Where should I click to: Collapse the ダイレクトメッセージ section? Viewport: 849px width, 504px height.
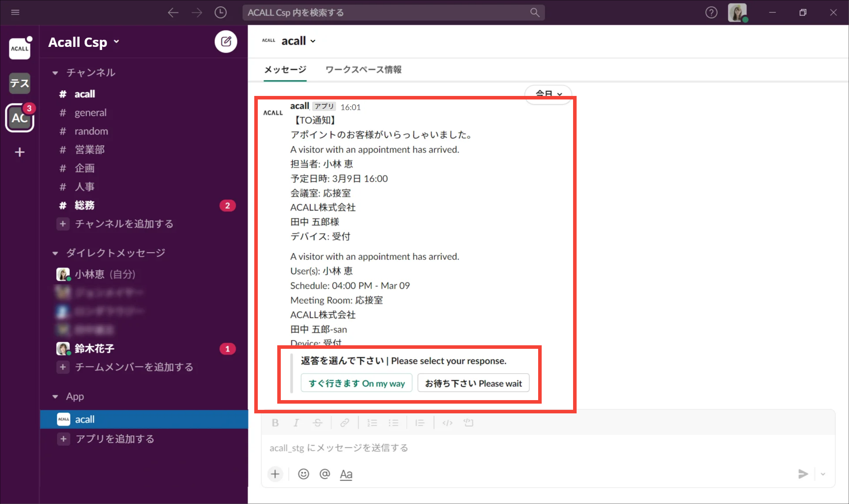click(55, 253)
